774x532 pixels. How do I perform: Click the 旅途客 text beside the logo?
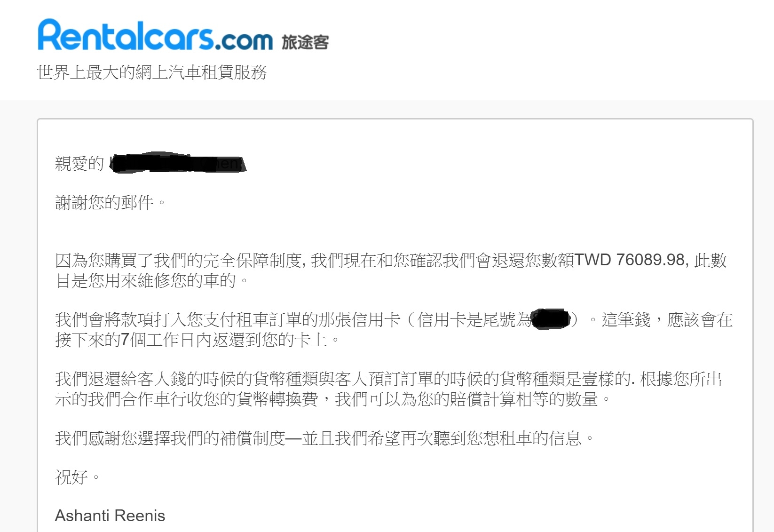305,42
